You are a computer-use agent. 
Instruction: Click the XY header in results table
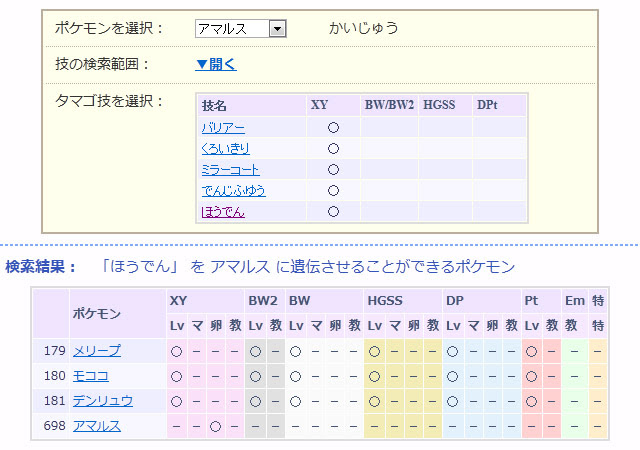178,301
